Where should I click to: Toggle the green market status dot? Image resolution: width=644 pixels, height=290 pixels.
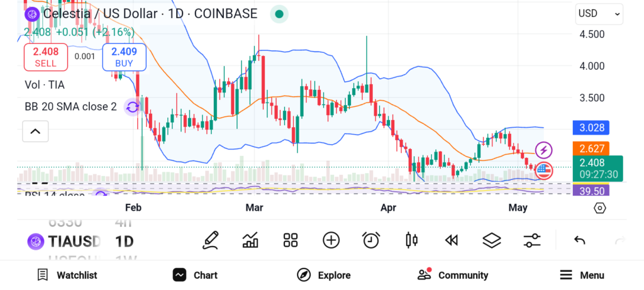[279, 14]
